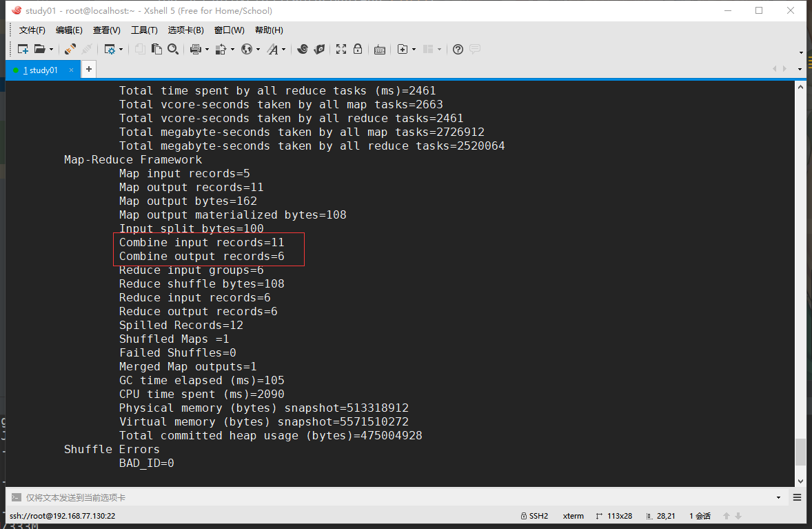Click the Find magnifier icon
The width and height of the screenshot is (812, 529).
(173, 49)
